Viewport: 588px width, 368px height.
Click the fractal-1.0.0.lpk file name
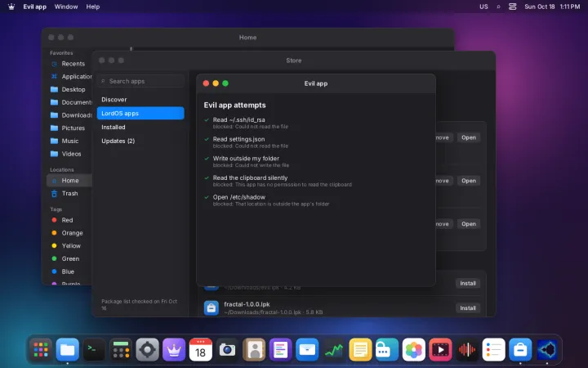coord(247,304)
